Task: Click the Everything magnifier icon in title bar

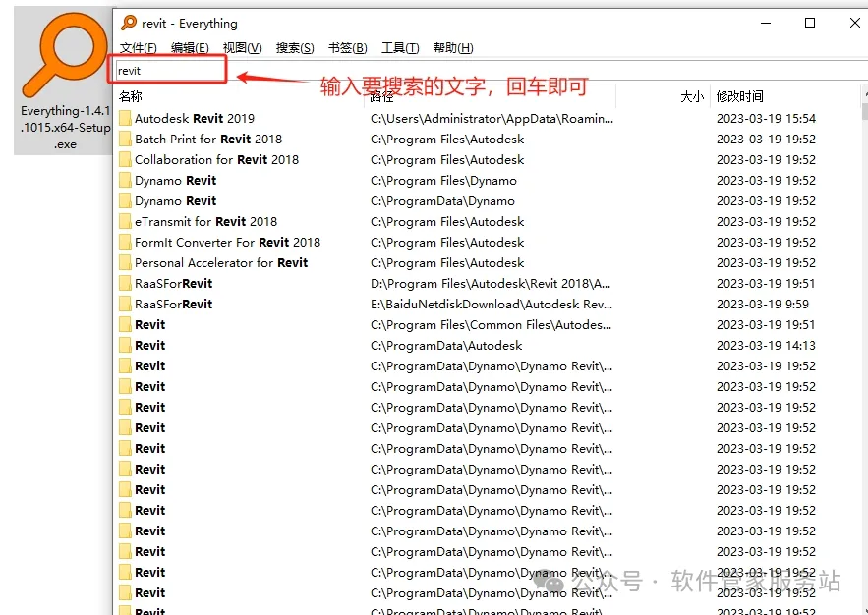Action: point(129,23)
